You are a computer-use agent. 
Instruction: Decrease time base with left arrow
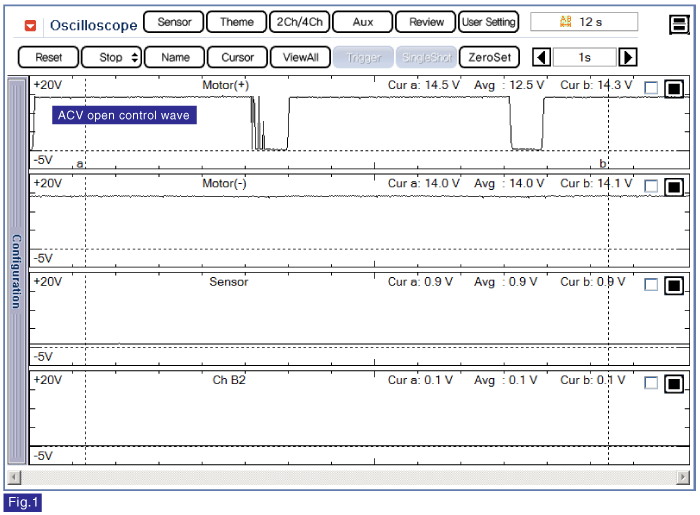click(542, 57)
